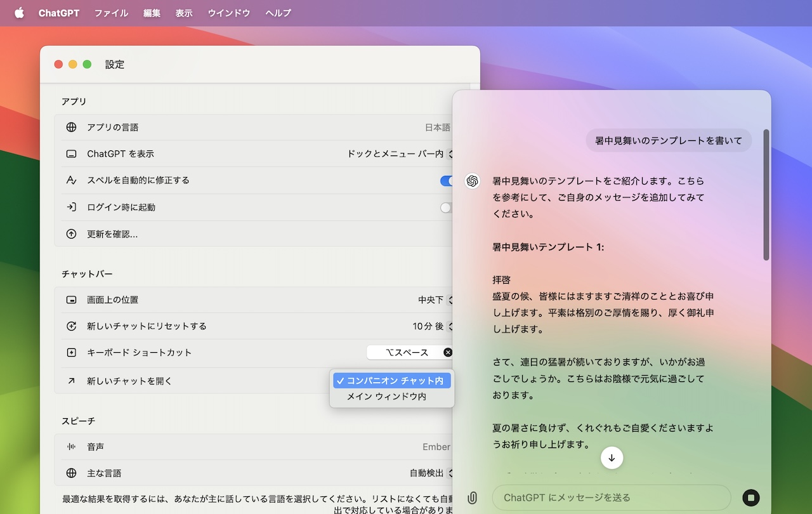Open 主な言語 dropdown showing 自動検出
The height and width of the screenshot is (514, 812).
[x=432, y=473]
